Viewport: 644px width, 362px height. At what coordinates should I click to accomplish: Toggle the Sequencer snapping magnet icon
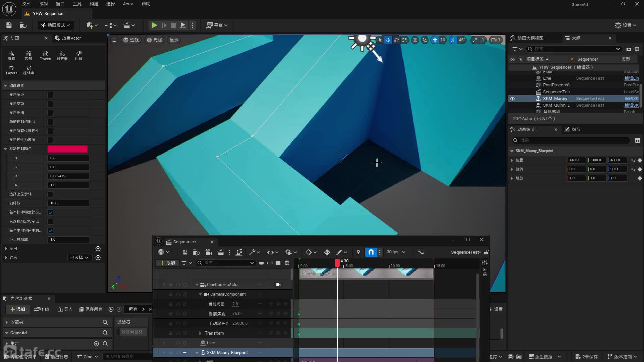[371, 252]
